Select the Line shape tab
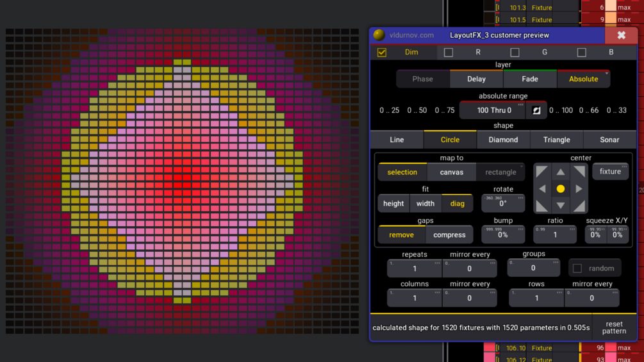Image resolution: width=644 pixels, height=362 pixels. pyautogui.click(x=397, y=140)
